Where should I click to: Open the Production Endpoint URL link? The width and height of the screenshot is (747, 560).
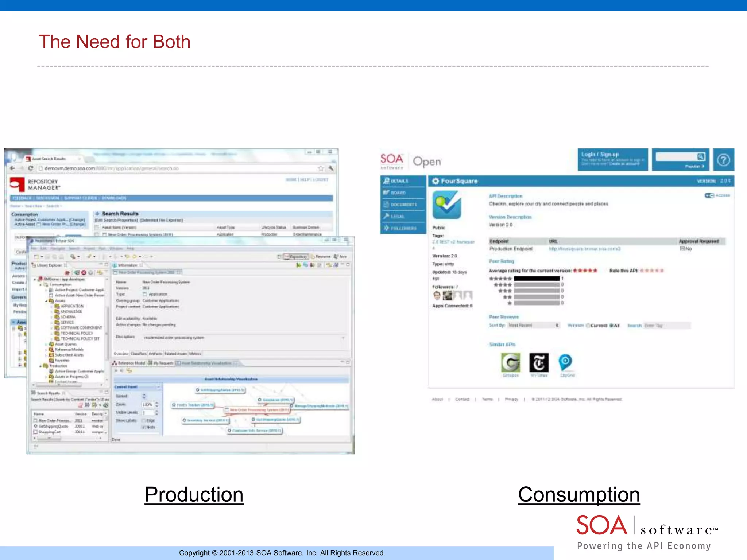(x=585, y=249)
